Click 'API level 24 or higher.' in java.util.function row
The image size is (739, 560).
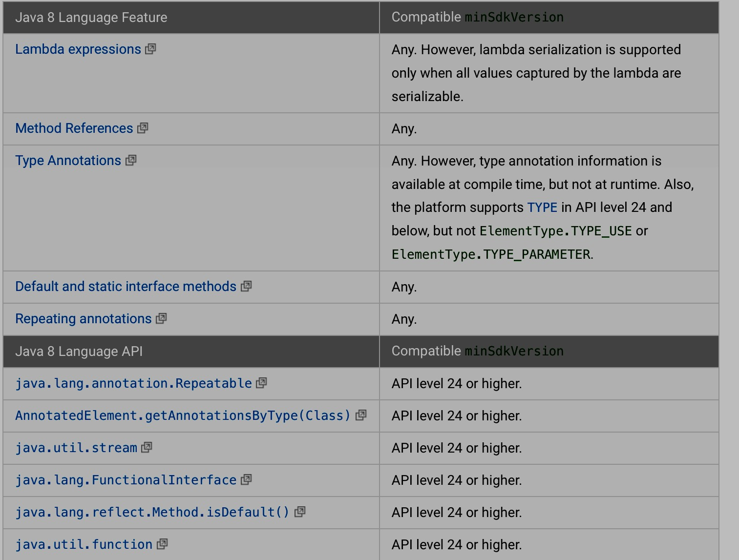pyautogui.click(x=457, y=545)
